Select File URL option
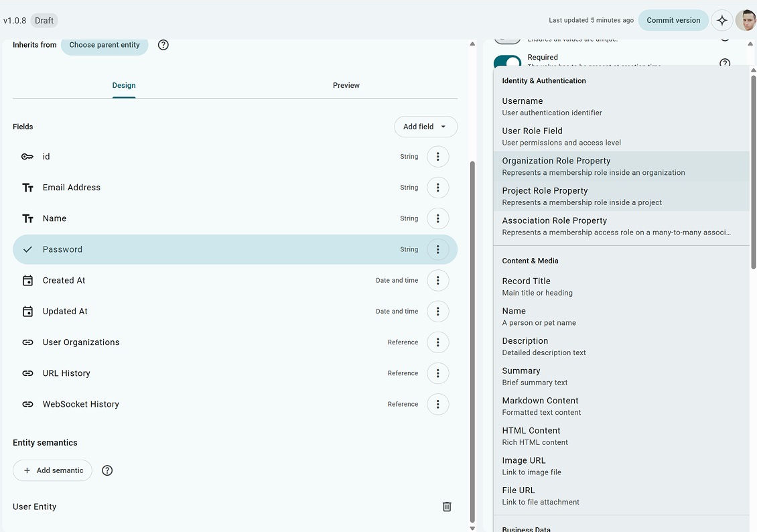Image resolution: width=757 pixels, height=532 pixels. tap(621, 496)
